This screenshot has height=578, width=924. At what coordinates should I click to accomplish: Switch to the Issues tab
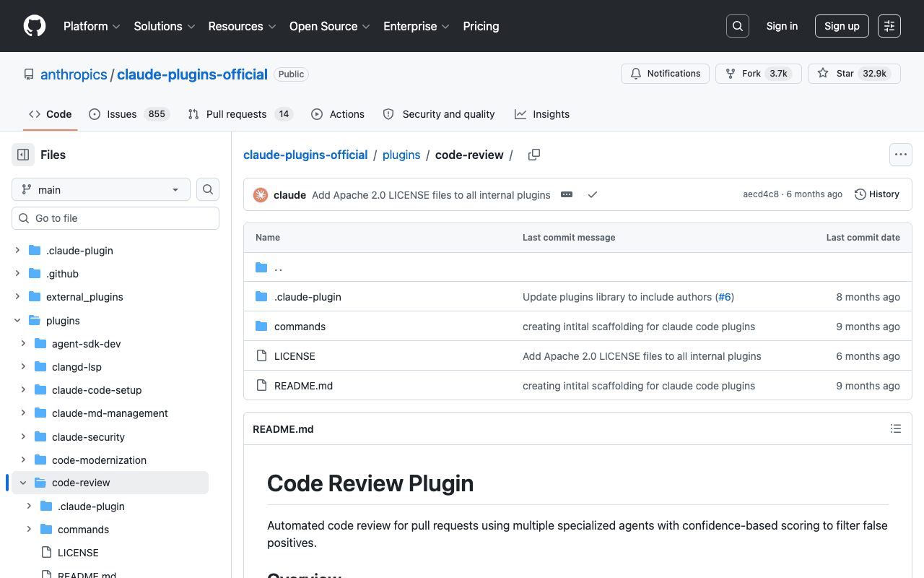point(129,114)
